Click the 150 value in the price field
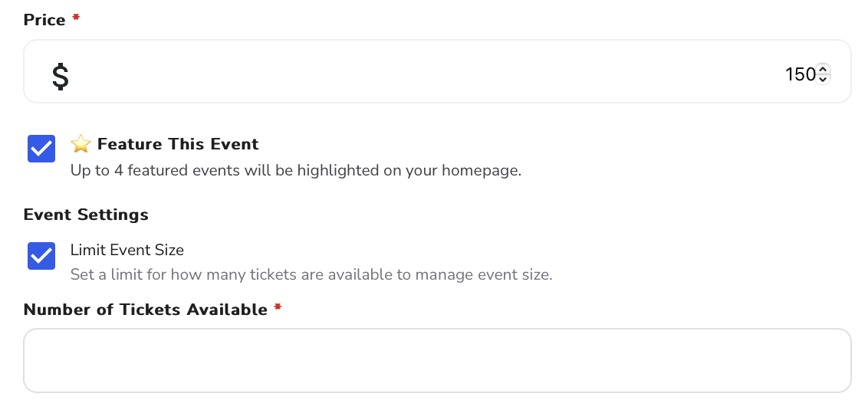This screenshot has width=868, height=400. pos(801,74)
